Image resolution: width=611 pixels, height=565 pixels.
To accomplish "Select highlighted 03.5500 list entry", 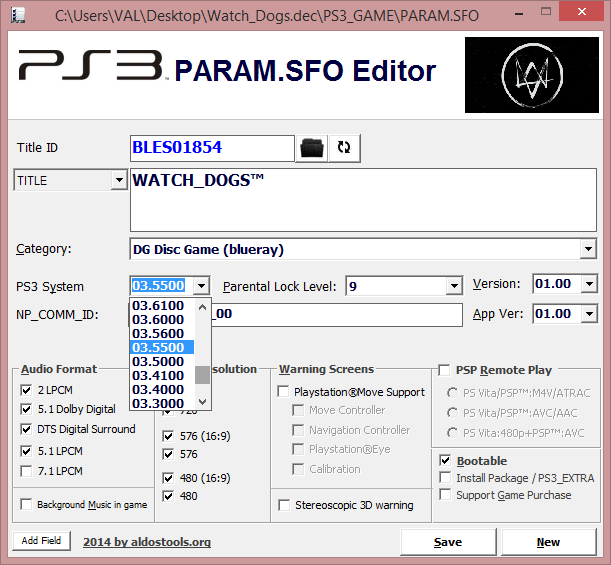I will pos(162,348).
